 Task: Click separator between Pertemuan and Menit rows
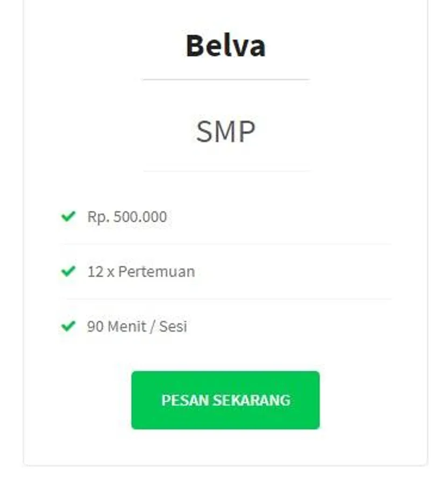point(225,299)
